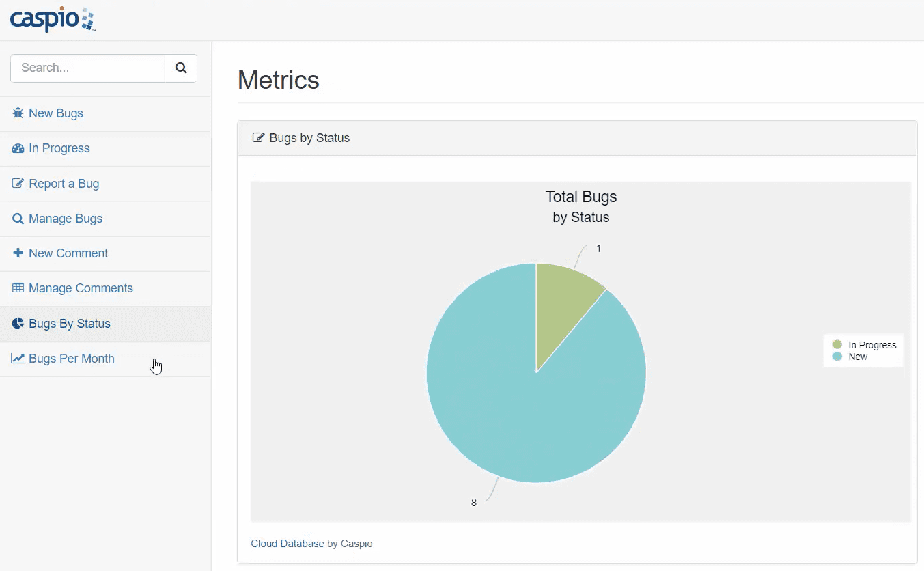Follow the Cloud Database link
The image size is (924, 571).
pyautogui.click(x=288, y=544)
